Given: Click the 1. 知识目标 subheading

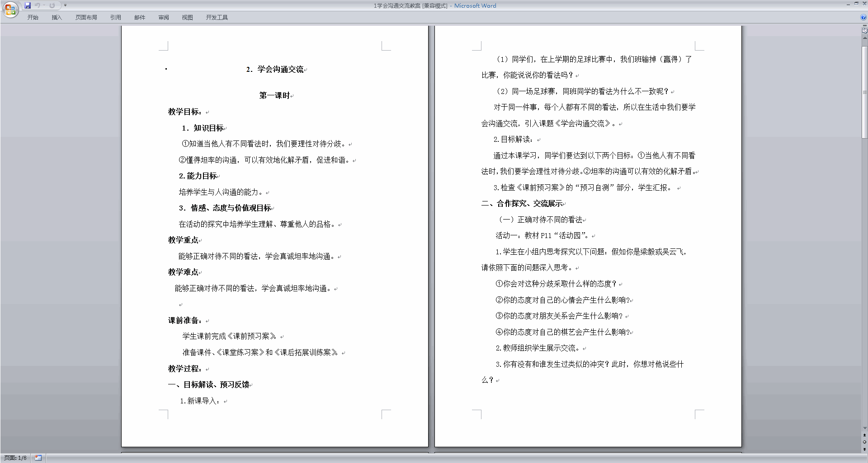Looking at the screenshot, I should pos(202,128).
